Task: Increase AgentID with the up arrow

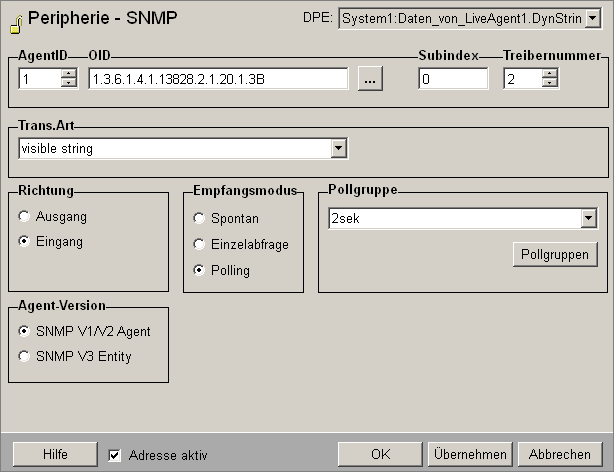Action: pos(68,73)
